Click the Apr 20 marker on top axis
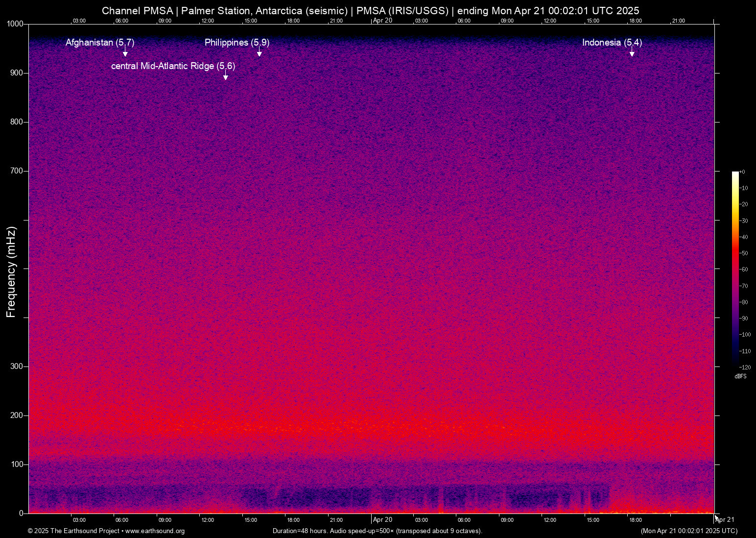 382,21
